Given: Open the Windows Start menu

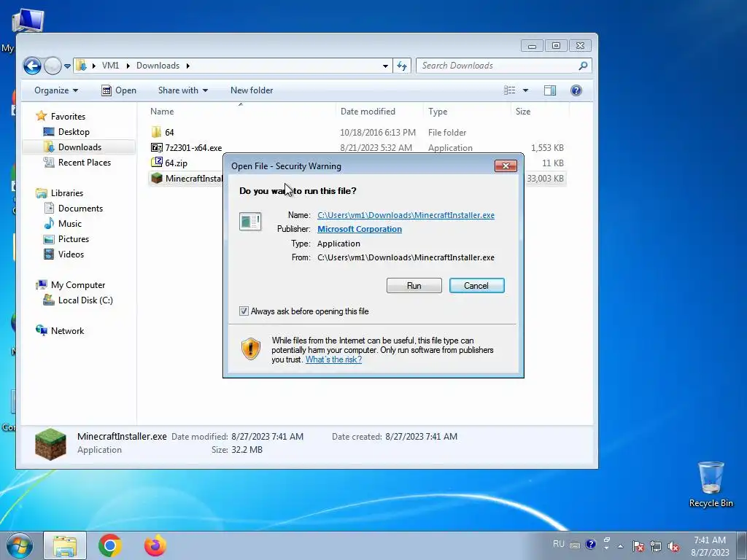Looking at the screenshot, I should tap(19, 545).
